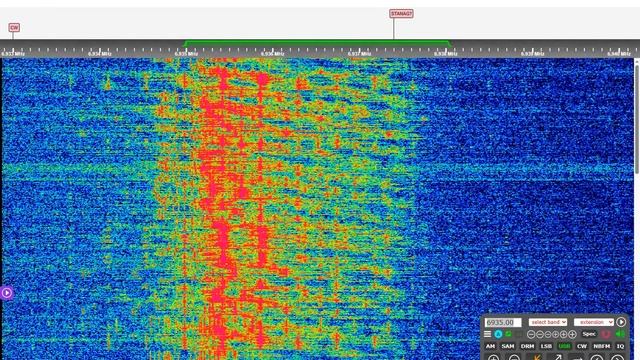The height and width of the screenshot is (360, 640).
Task: Switch to SAM demodulation mode
Action: pyautogui.click(x=508, y=346)
